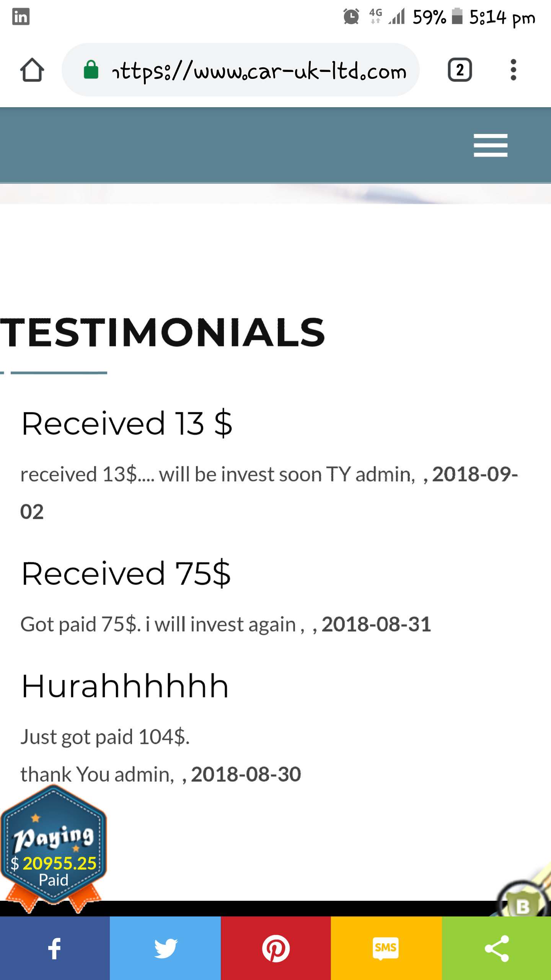Open the "Received 13 $" testimonial title
This screenshot has height=980, width=551.
127,423
